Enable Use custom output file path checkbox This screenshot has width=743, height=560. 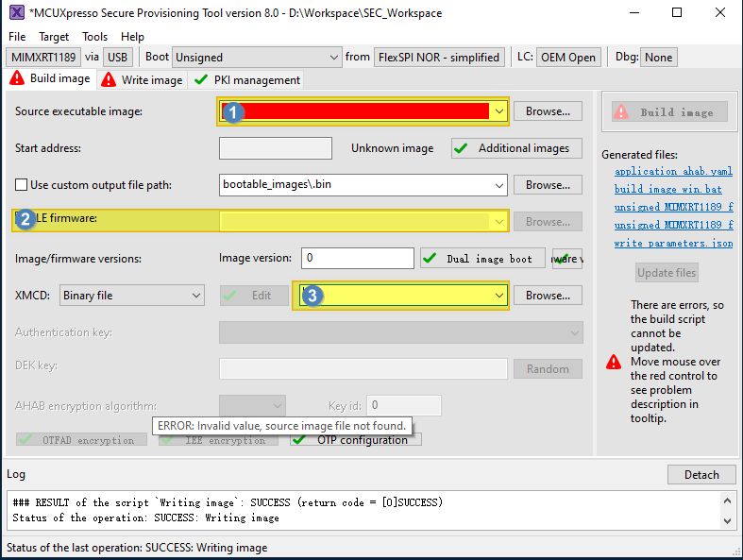[22, 185]
